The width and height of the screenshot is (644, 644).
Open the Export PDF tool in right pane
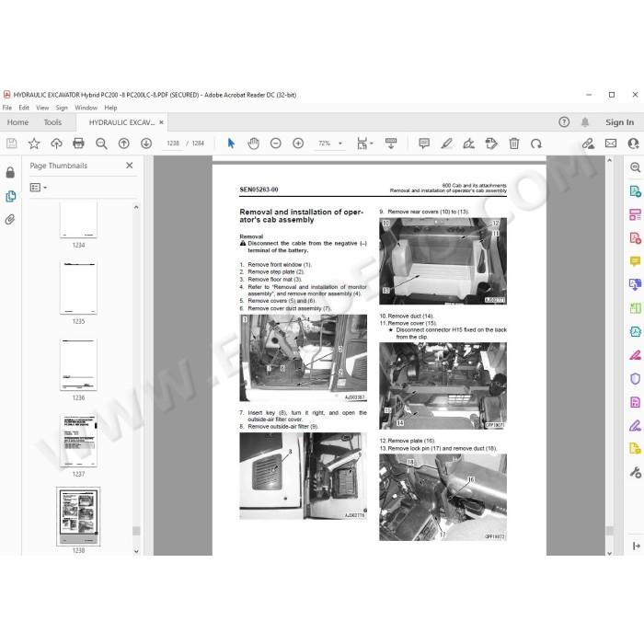point(635,191)
